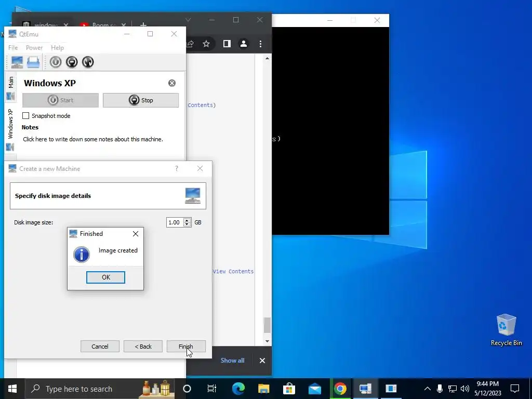Open Chrome three-dot menu
The width and height of the screenshot is (532, 399).
coord(261,44)
